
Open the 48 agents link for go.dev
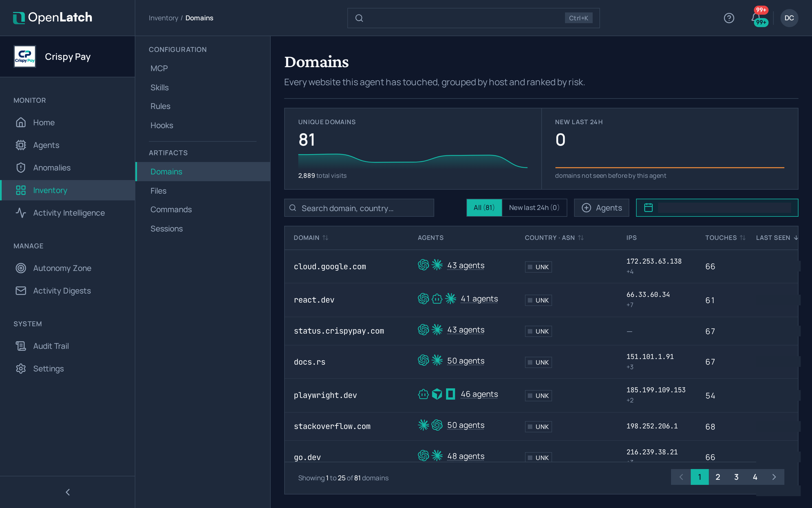coord(465,456)
